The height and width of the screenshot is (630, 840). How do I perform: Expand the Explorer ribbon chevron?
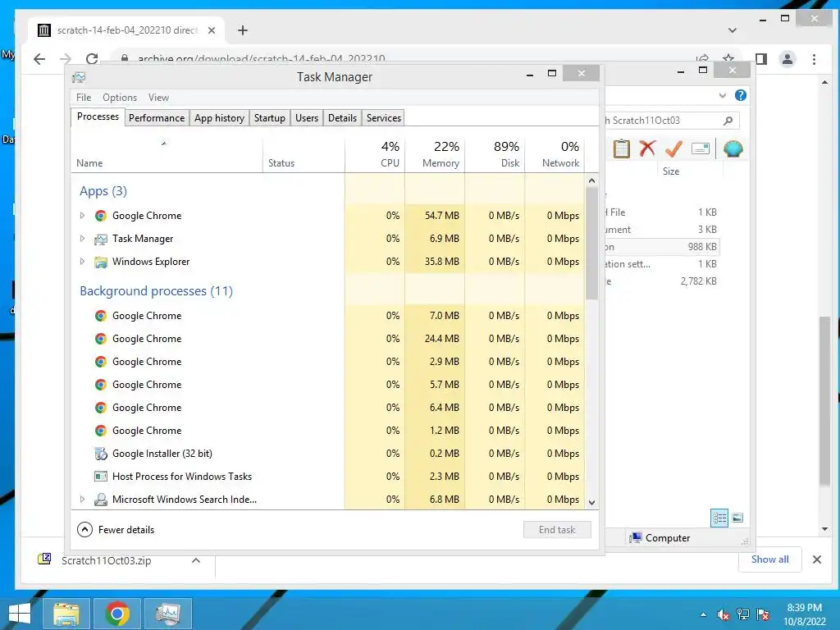(722, 95)
